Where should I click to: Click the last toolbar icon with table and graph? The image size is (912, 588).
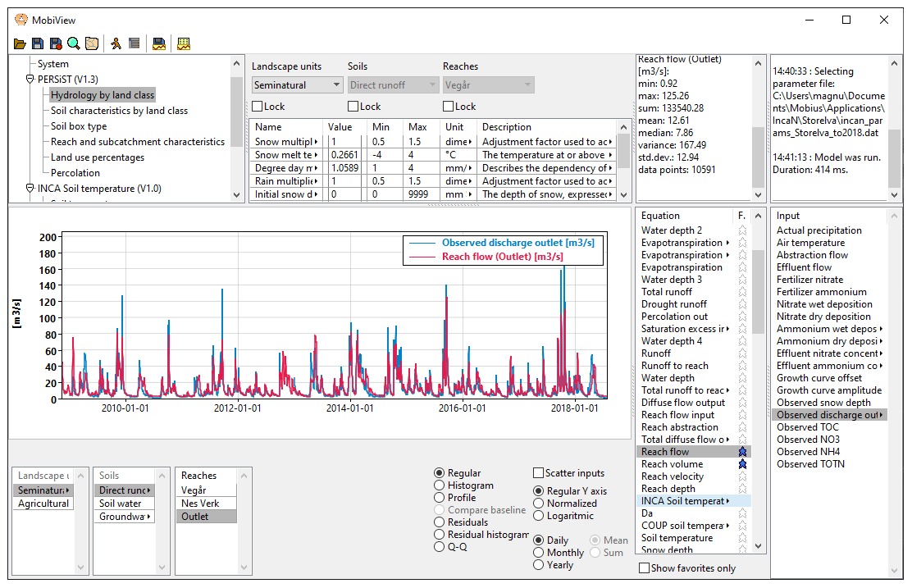184,43
